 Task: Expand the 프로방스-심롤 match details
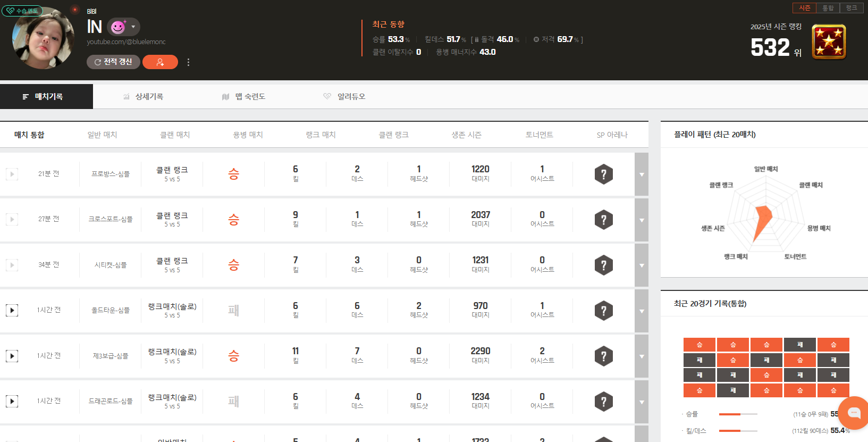click(x=642, y=174)
